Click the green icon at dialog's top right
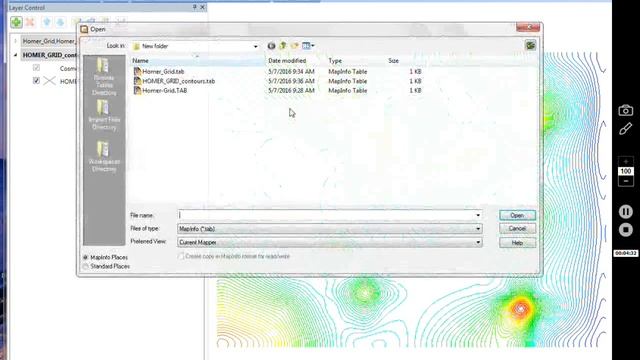This screenshot has height=360, width=640. pyautogui.click(x=530, y=45)
